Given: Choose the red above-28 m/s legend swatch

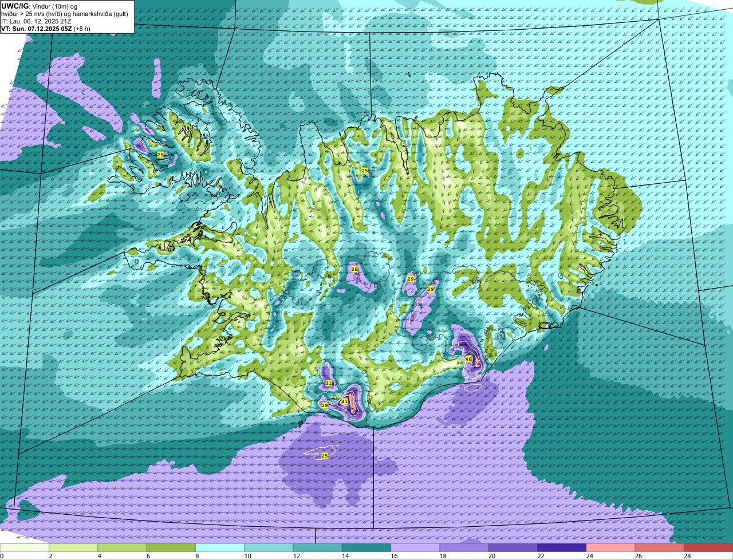Looking at the screenshot, I should [x=708, y=548].
